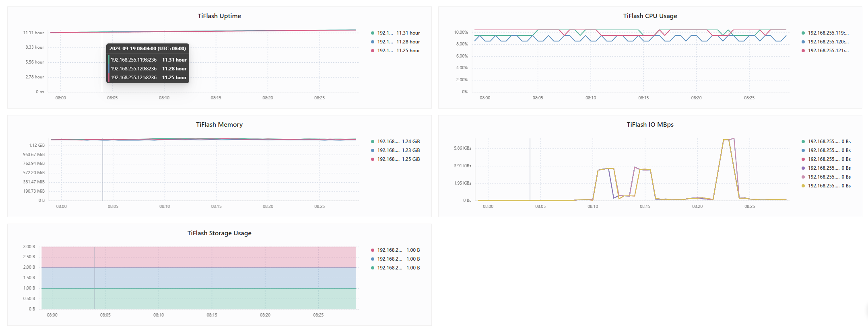The image size is (868, 331).
Task: Click the 190.73 MiB axis label in Memory
Action: click(34, 191)
